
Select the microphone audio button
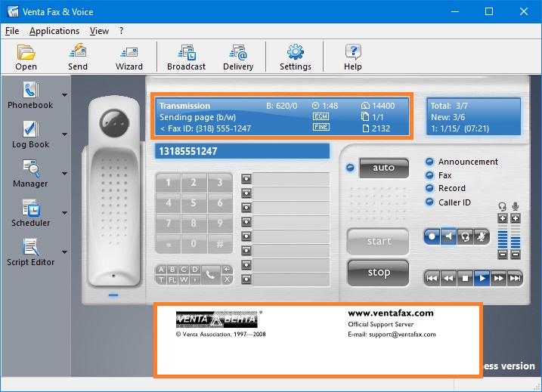click(482, 236)
